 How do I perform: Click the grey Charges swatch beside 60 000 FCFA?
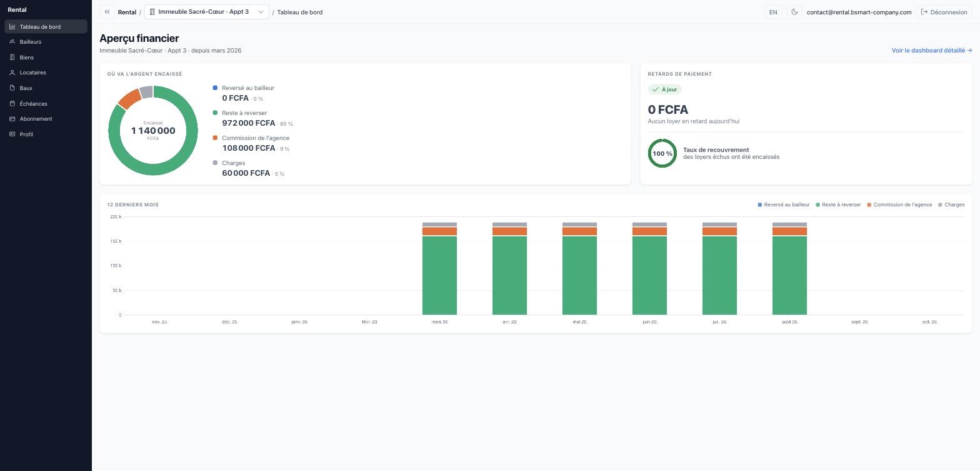coord(216,163)
